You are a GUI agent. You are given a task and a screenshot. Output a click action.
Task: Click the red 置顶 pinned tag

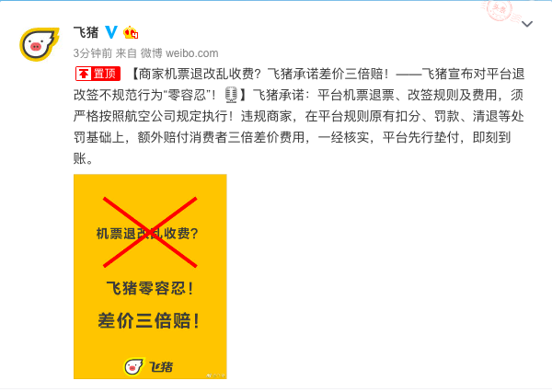click(98, 74)
